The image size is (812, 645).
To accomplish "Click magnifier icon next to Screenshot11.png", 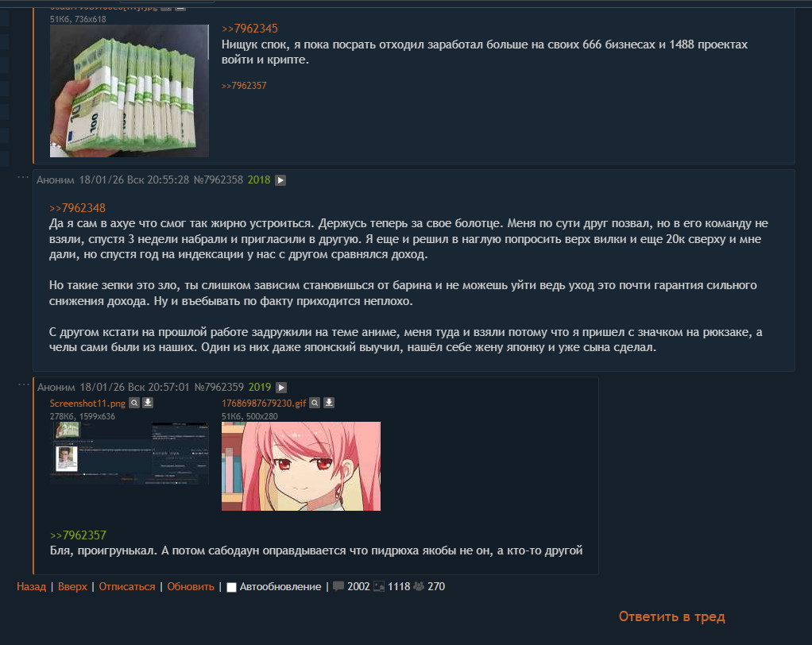I will pos(134,403).
